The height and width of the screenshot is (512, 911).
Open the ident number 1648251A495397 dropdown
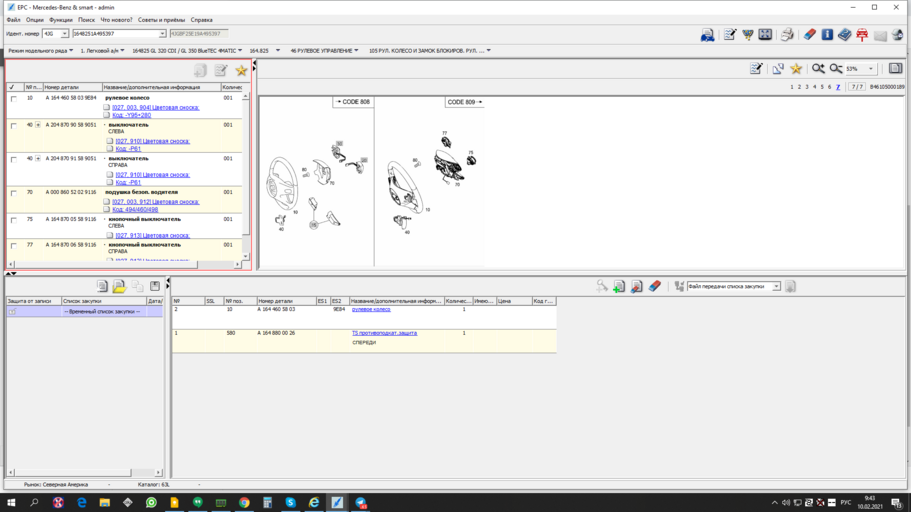tap(162, 34)
